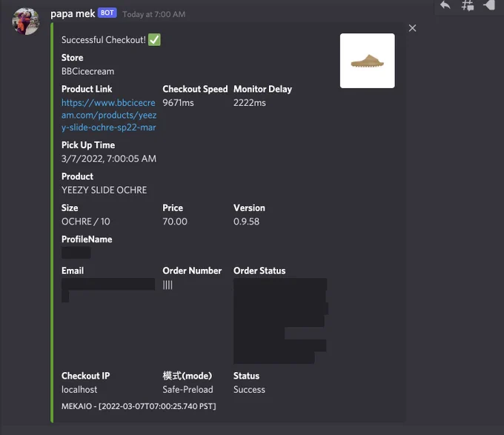This screenshot has height=435, width=504.
Task: Click the 0.9.58 version value
Action: (246, 222)
